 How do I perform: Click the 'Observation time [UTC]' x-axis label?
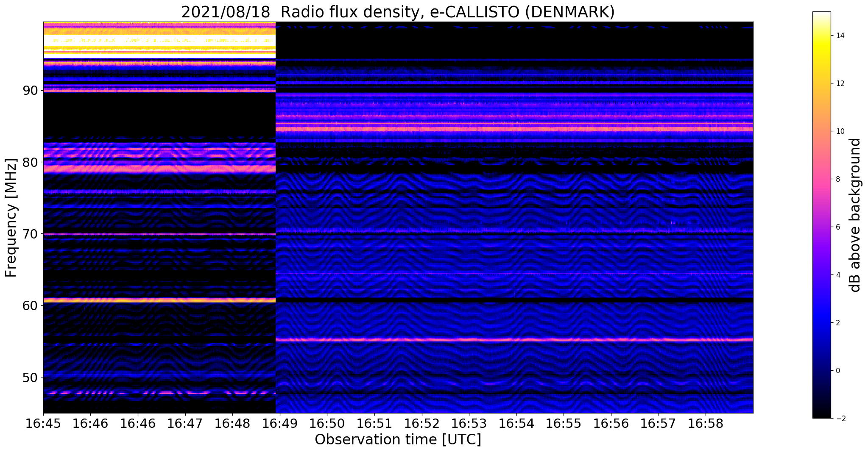398,440
